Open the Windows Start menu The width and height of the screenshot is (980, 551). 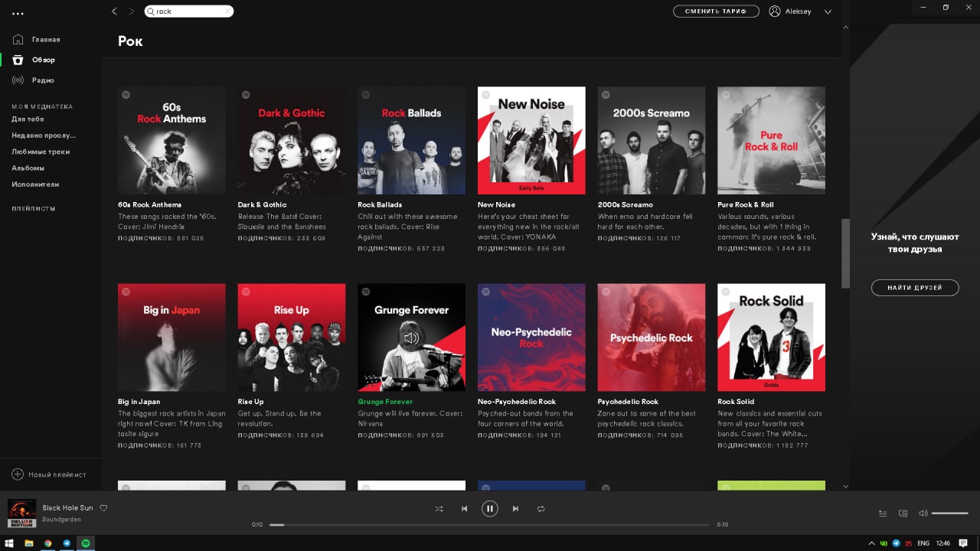[x=10, y=543]
